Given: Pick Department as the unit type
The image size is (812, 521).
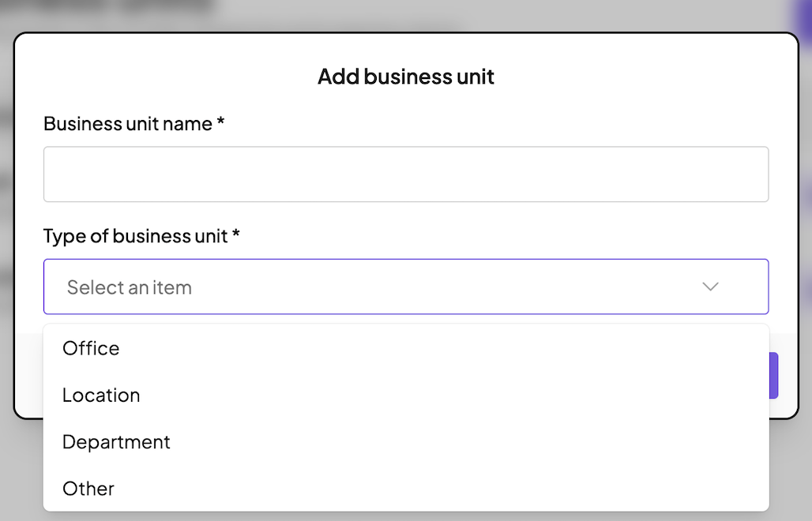Looking at the screenshot, I should pos(116,441).
